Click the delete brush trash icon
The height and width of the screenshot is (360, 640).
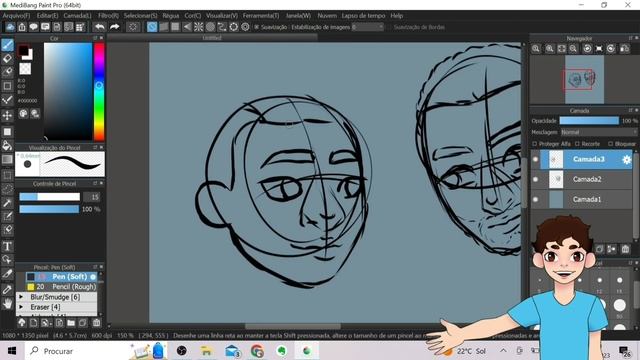pyautogui.click(x=96, y=323)
